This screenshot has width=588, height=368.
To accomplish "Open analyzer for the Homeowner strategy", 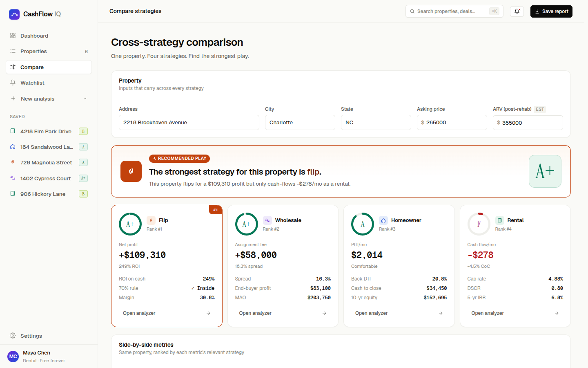I will click(x=399, y=313).
